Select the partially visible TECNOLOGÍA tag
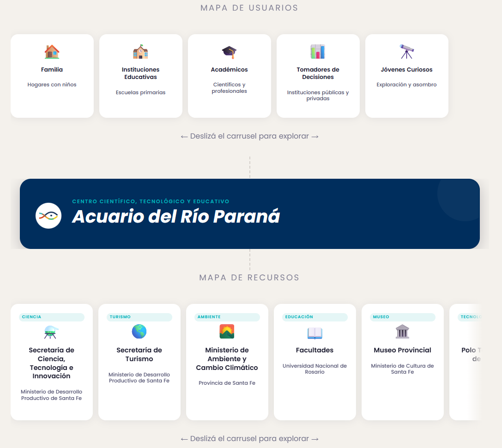502x448 pixels. coord(469,317)
